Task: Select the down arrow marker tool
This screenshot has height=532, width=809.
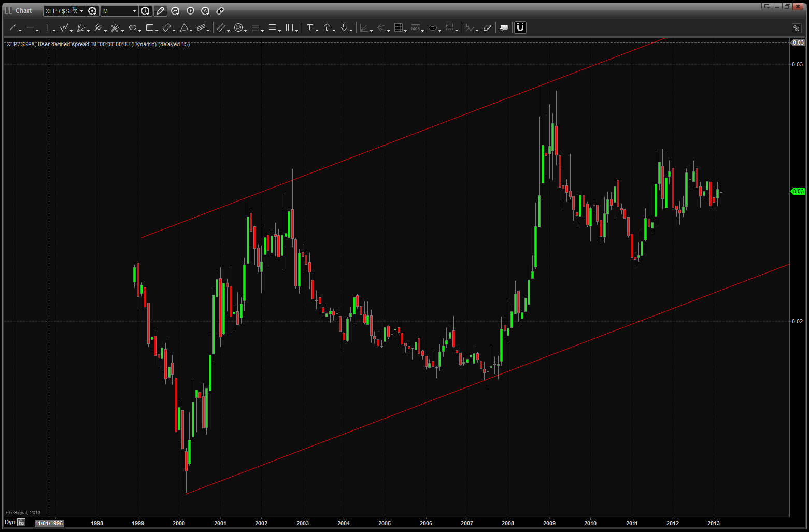Action: [x=344, y=28]
